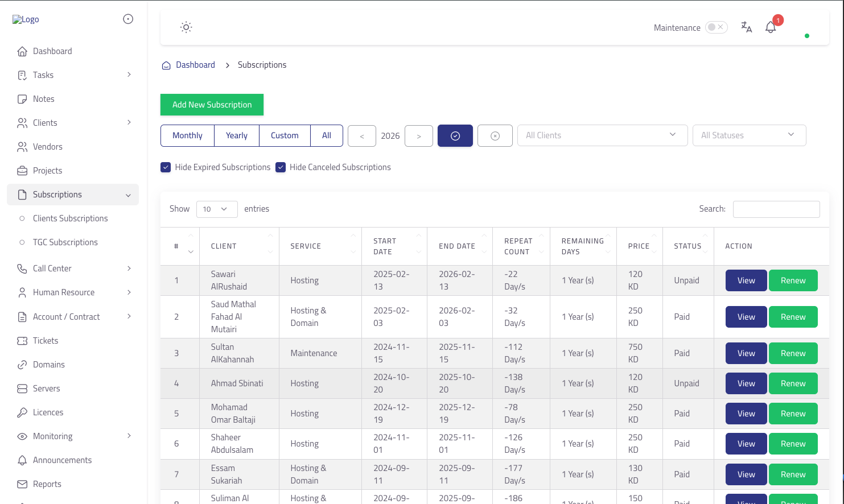Uncheck Hide Canceled Subscriptions

(281, 167)
